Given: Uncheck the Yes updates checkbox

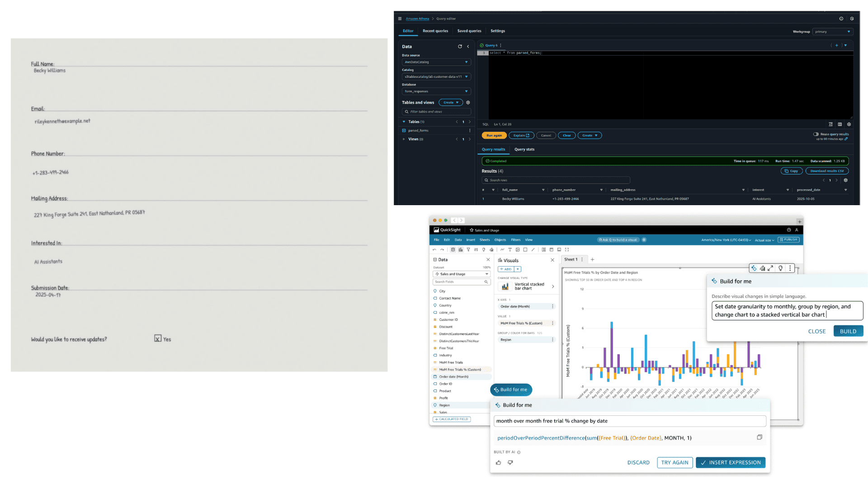Looking at the screenshot, I should (158, 338).
